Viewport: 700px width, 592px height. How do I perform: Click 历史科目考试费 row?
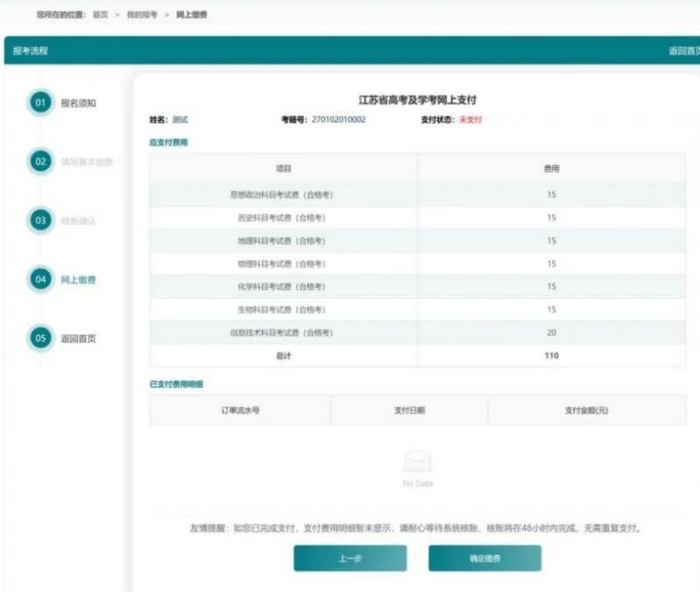click(x=418, y=217)
